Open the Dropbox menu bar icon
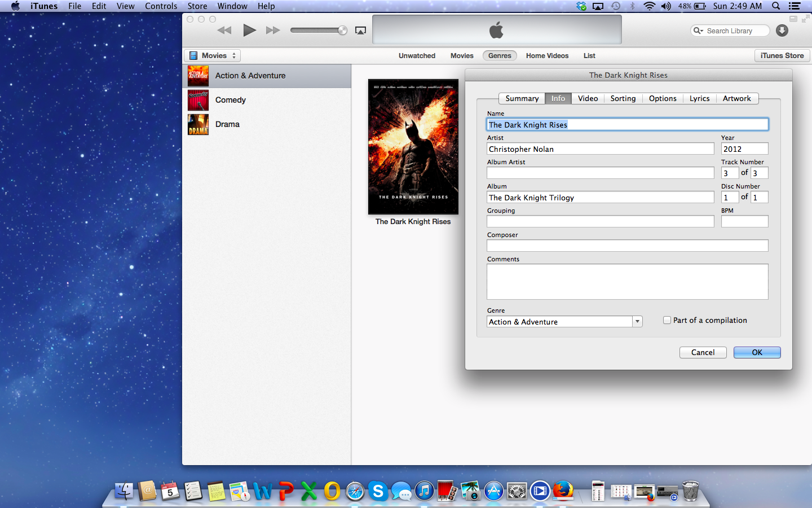812x508 pixels. (x=581, y=6)
